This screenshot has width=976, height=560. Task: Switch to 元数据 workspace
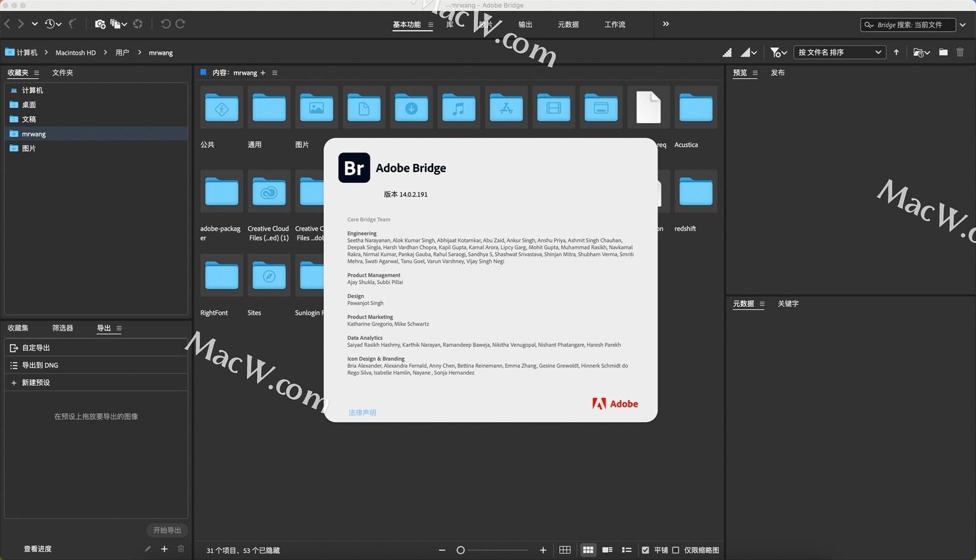(568, 25)
